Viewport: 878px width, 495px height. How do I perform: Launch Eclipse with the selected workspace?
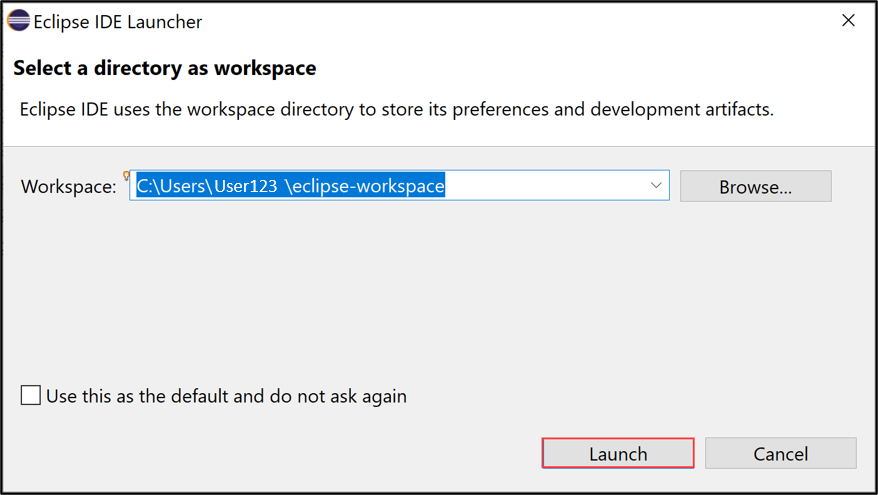tap(618, 453)
